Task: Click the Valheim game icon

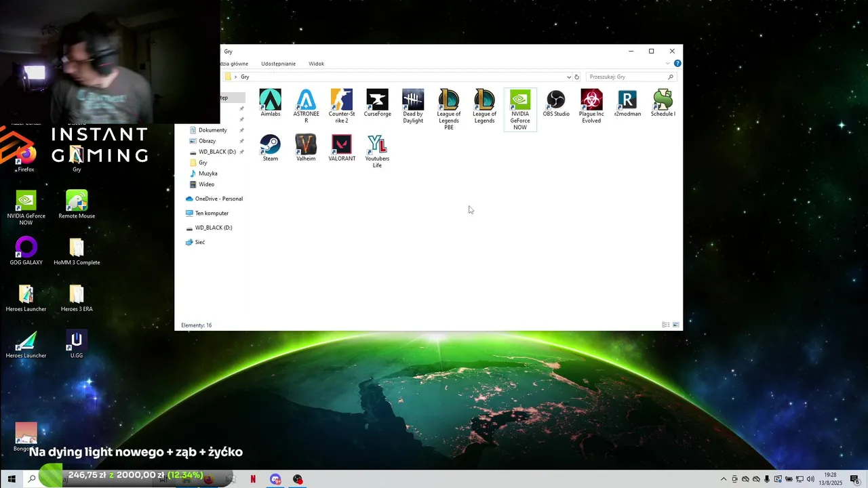Action: pyautogui.click(x=306, y=148)
